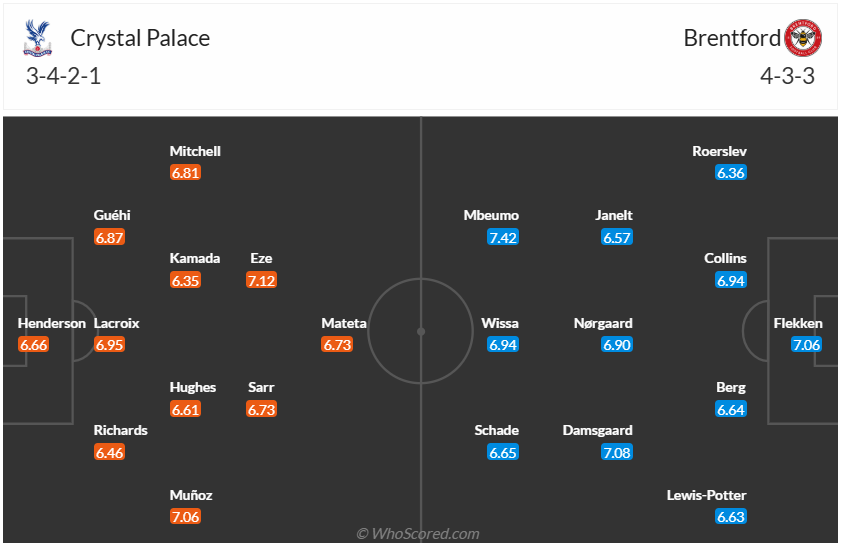This screenshot has width=841, height=543.
Task: Select Mateta's 6.73 rating badge
Action: 336,345
